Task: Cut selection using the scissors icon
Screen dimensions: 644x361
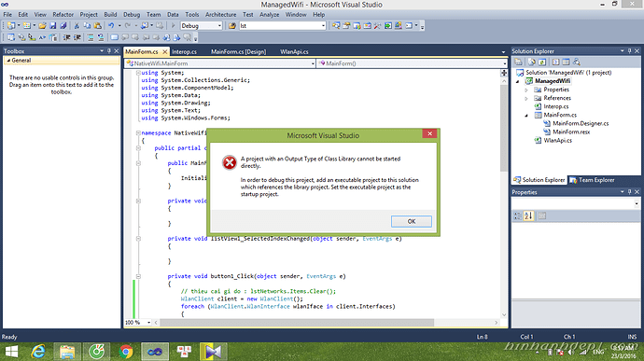Action: pos(77,25)
